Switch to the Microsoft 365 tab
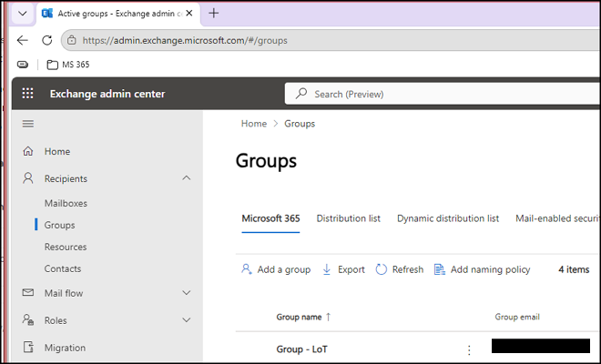The image size is (601, 364). (x=270, y=218)
